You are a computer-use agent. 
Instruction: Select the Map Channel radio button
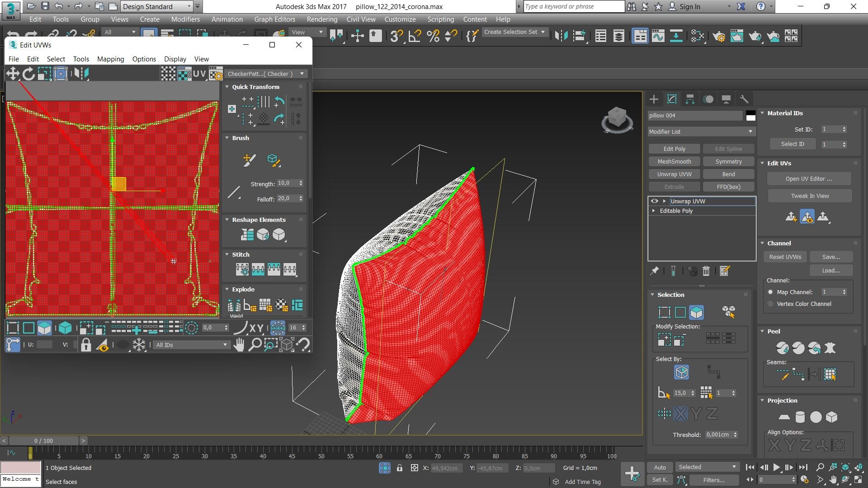pos(770,292)
